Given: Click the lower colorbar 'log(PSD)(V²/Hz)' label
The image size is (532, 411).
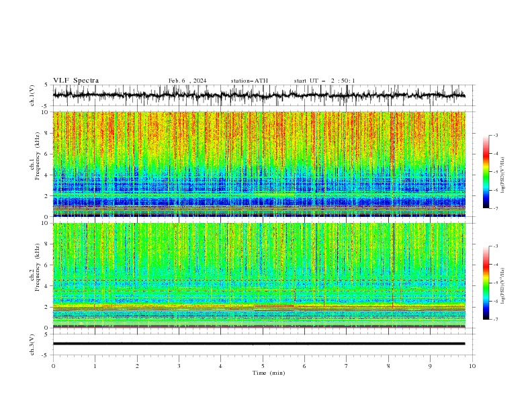Looking at the screenshot, I should point(502,286).
